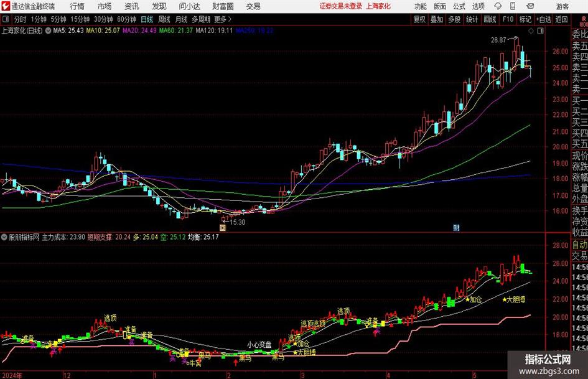Open the 多周期 multi-period view
Screen dimensions: 588x379
tap(201, 19)
